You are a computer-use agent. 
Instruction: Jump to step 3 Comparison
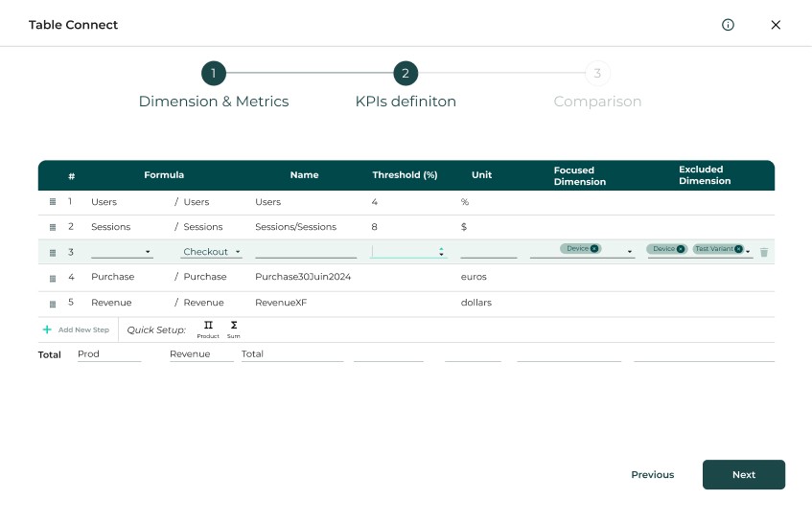[x=597, y=74]
